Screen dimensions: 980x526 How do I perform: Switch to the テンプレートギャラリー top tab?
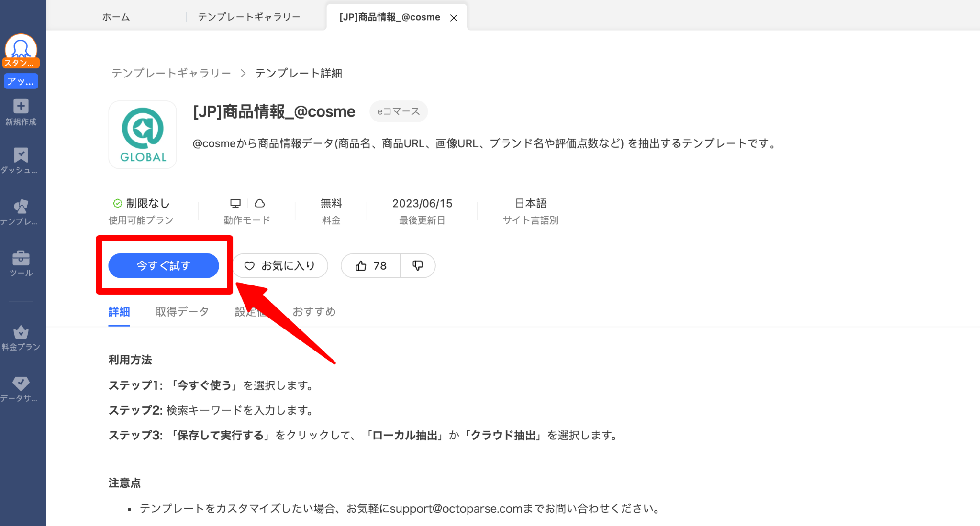[x=249, y=17]
